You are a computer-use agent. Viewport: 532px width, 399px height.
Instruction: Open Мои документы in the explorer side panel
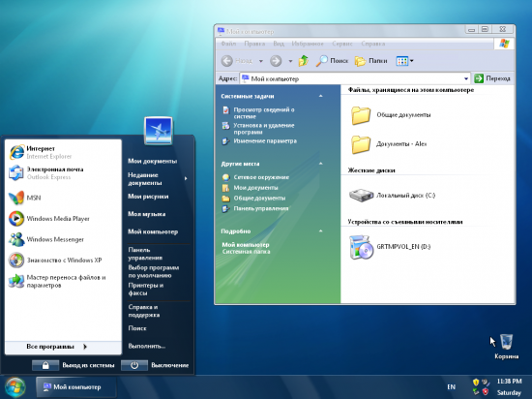[255, 188]
